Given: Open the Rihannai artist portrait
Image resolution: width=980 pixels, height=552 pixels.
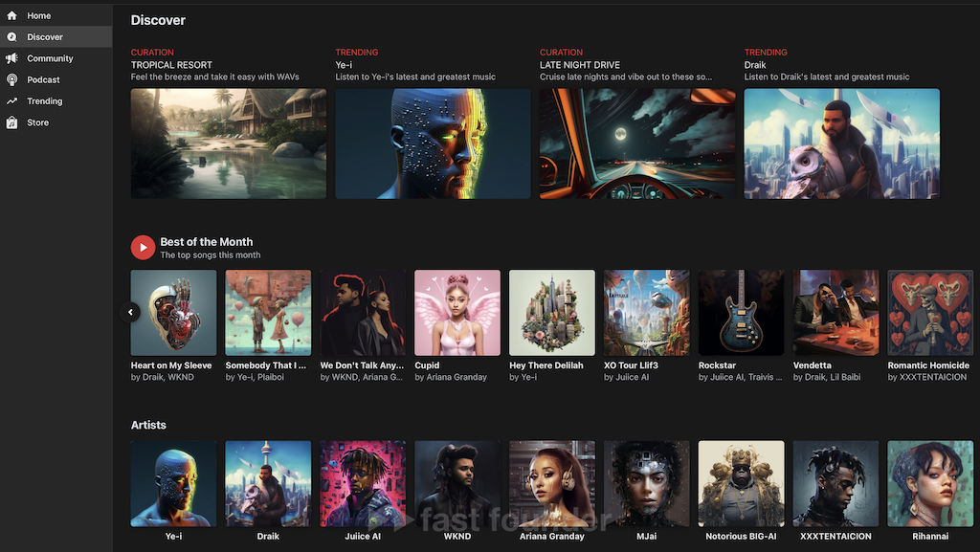Looking at the screenshot, I should pos(930,484).
